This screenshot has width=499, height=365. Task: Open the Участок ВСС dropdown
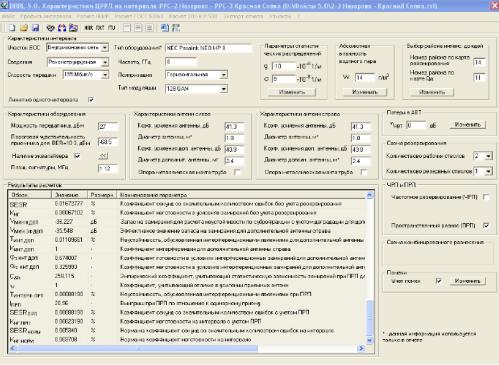(105, 48)
